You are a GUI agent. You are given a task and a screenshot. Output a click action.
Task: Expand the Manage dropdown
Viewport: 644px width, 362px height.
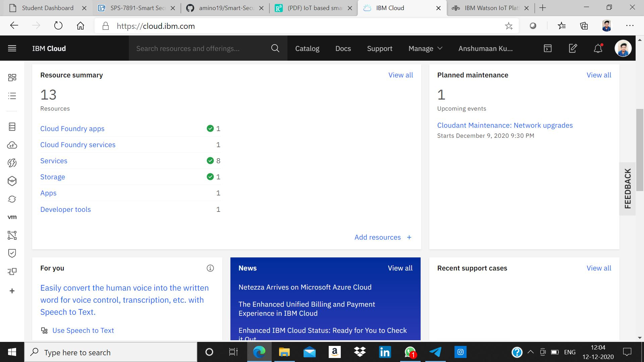click(x=425, y=48)
